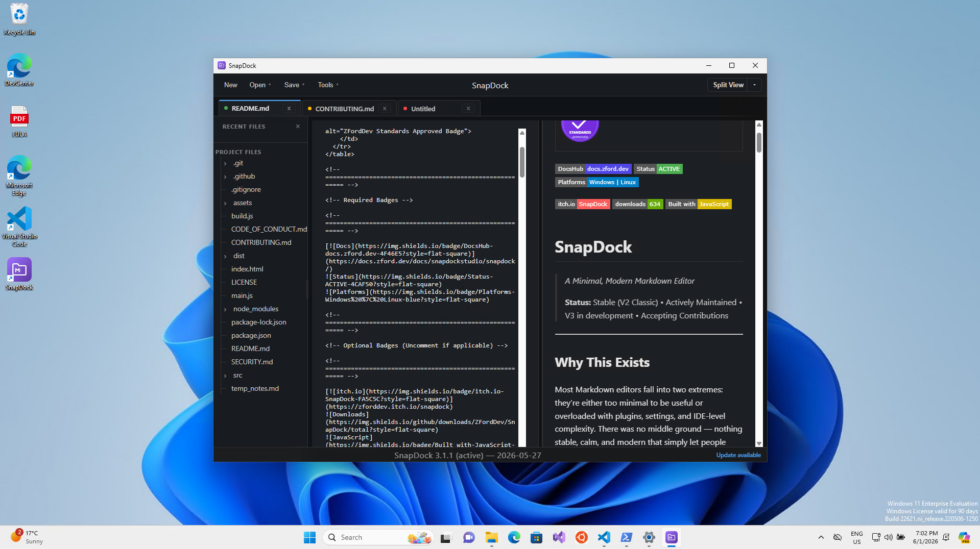Viewport: 980px width, 549px height.
Task: Open the Open dropdown menu
Action: [x=260, y=85]
